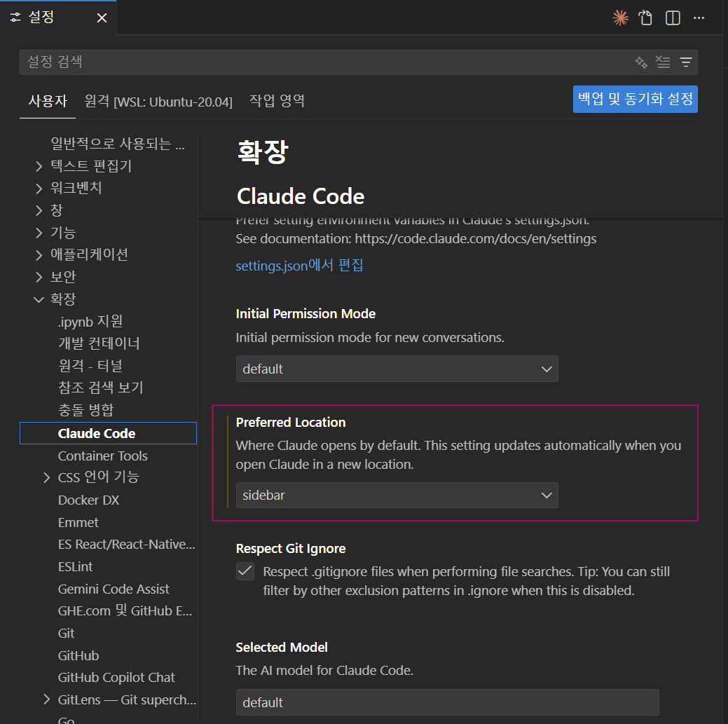Collapse the 확장 section
The width and height of the screenshot is (728, 724).
[39, 299]
